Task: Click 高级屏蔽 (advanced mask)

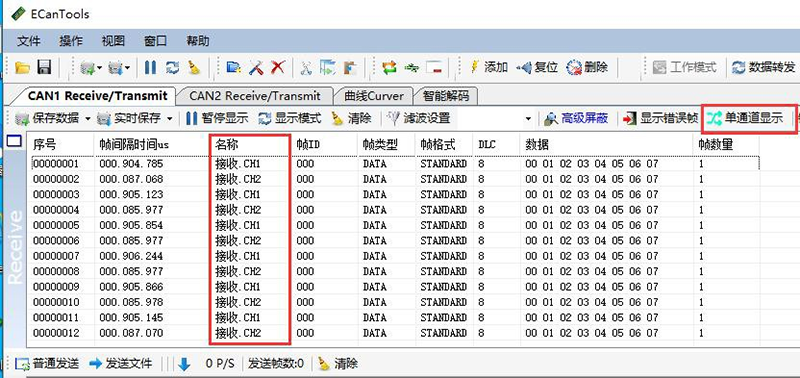Action: (576, 118)
